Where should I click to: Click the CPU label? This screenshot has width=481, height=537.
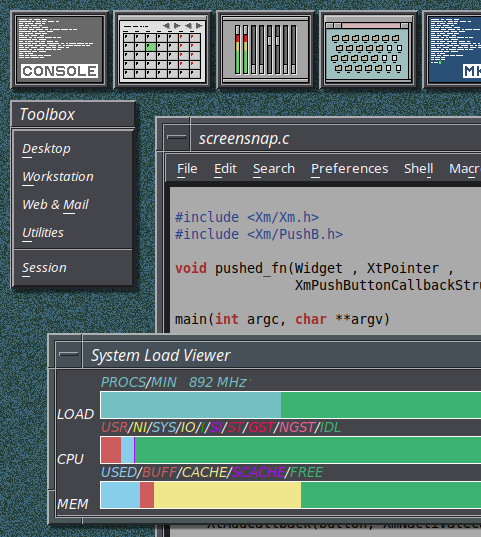70,459
